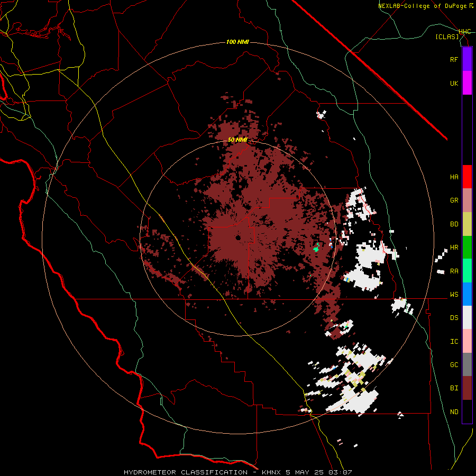Click the IC legend label
476x476 pixels.
(454, 342)
